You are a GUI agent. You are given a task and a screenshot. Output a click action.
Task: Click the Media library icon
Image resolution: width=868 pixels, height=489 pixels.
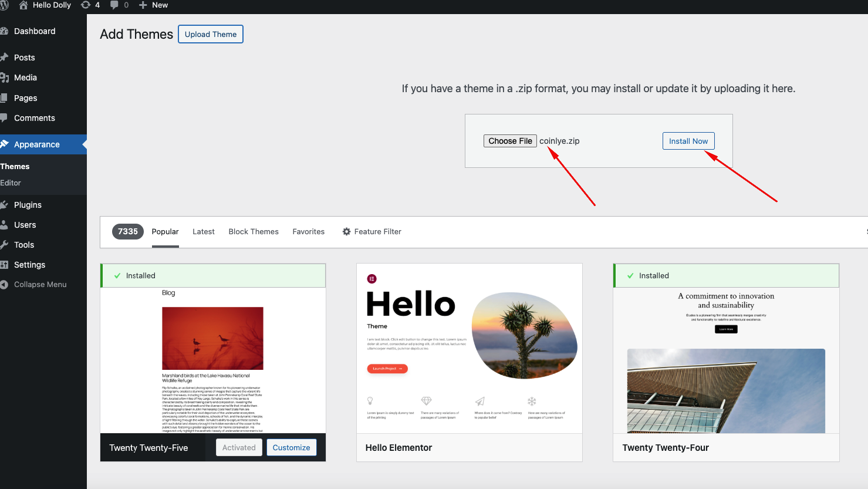pyautogui.click(x=4, y=77)
